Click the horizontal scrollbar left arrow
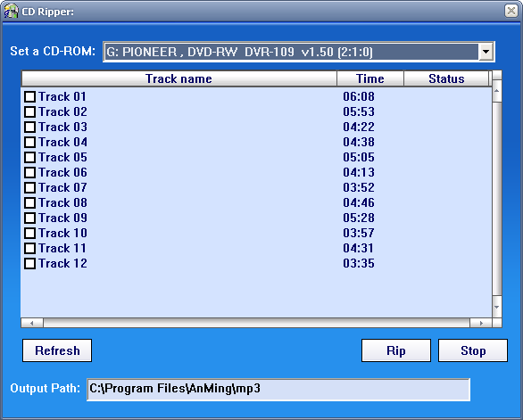This screenshot has height=420, width=523. click(x=32, y=323)
